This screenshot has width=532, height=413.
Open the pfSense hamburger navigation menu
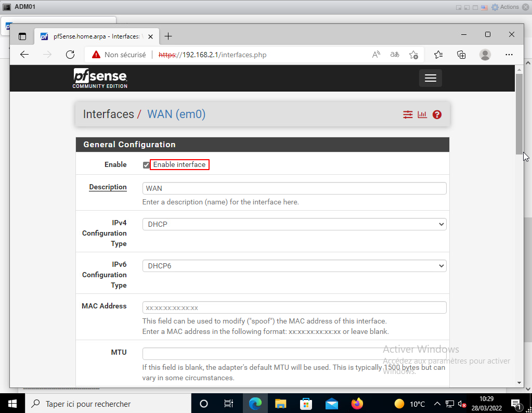coord(430,78)
